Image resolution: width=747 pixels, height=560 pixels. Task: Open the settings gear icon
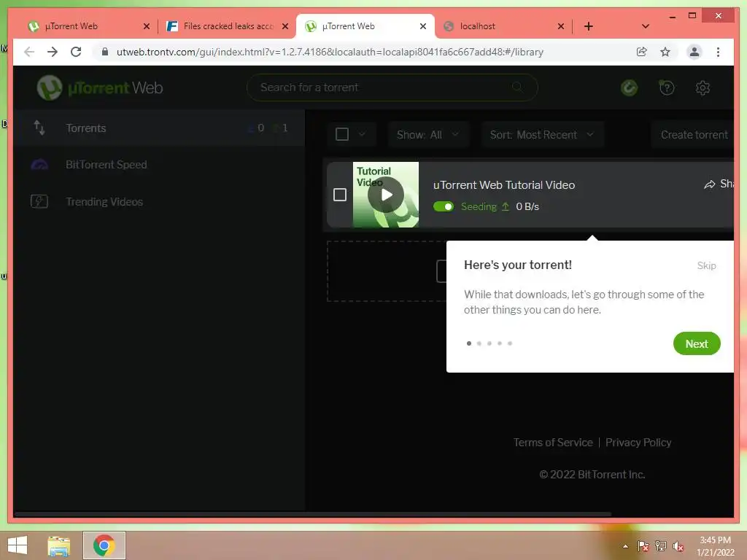(x=703, y=87)
